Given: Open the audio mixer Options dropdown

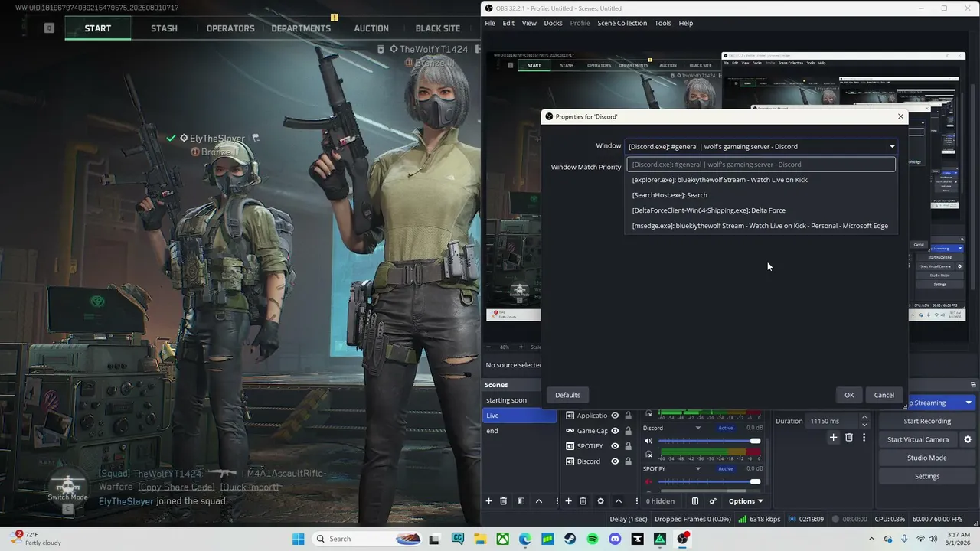Looking at the screenshot, I should click(x=746, y=501).
